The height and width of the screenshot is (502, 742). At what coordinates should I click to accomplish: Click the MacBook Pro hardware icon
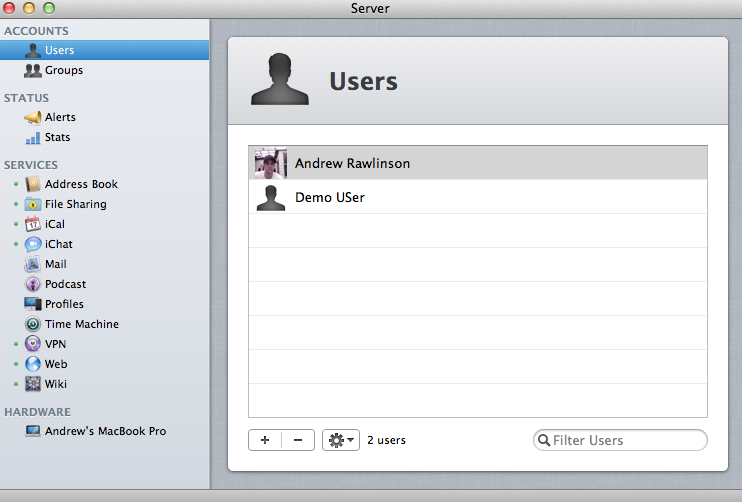(x=33, y=431)
